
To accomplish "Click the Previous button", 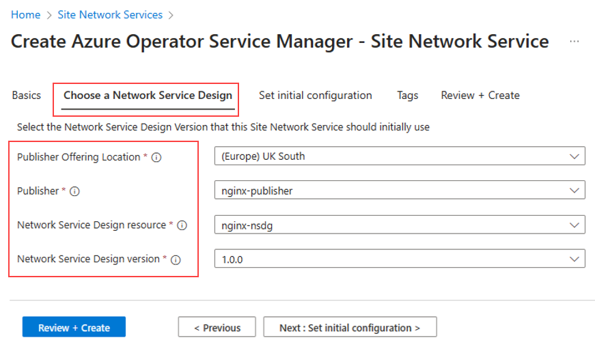I will (217, 328).
